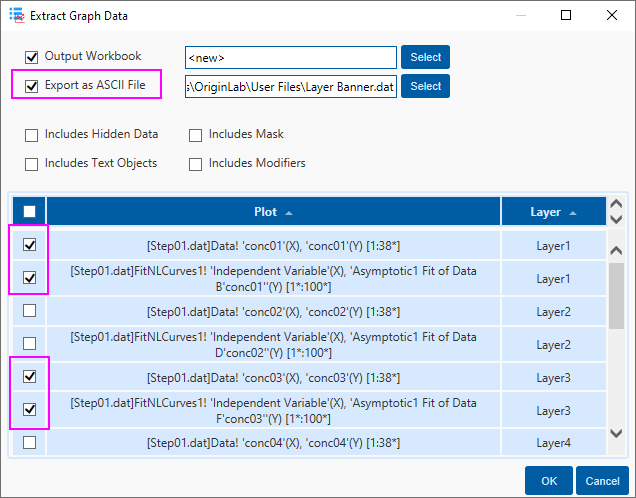Click the table expand down chevron icon

click(616, 219)
